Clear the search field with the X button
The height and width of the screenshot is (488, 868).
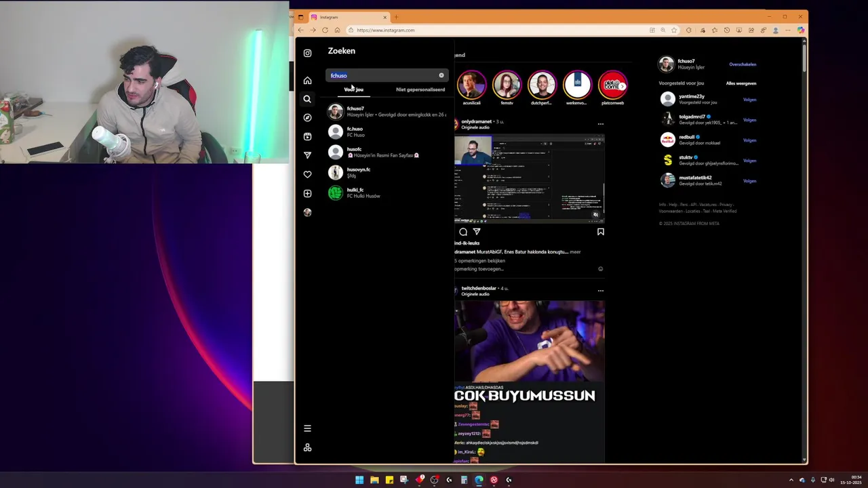[441, 75]
